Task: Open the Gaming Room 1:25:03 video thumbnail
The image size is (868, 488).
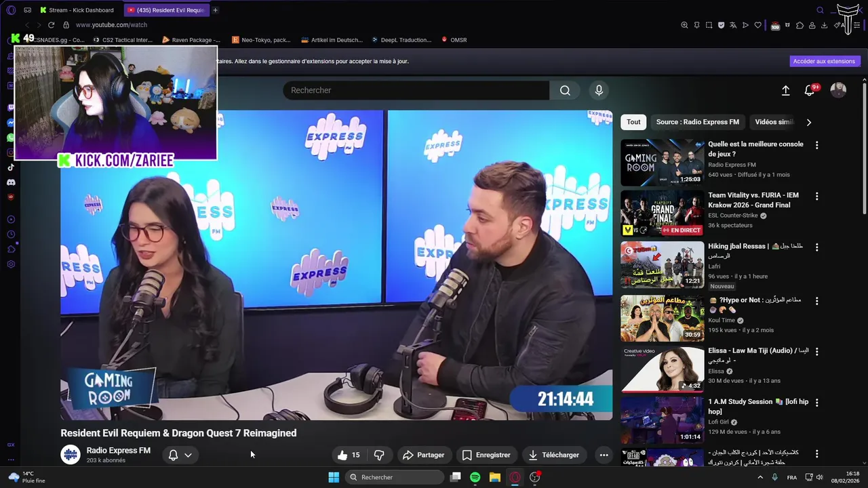Action: click(662, 162)
